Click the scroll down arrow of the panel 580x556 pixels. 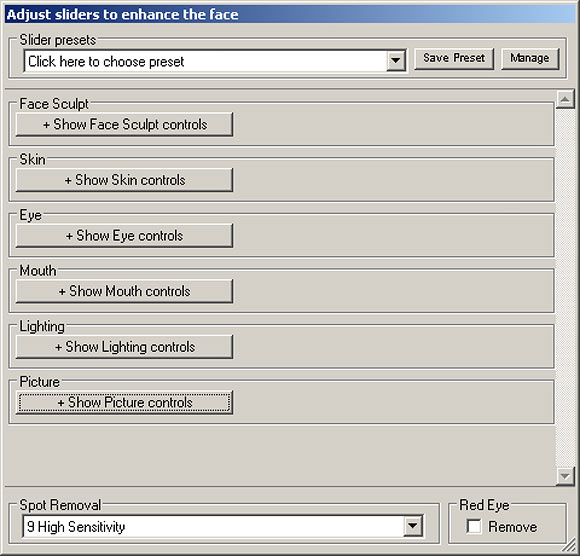(565, 475)
